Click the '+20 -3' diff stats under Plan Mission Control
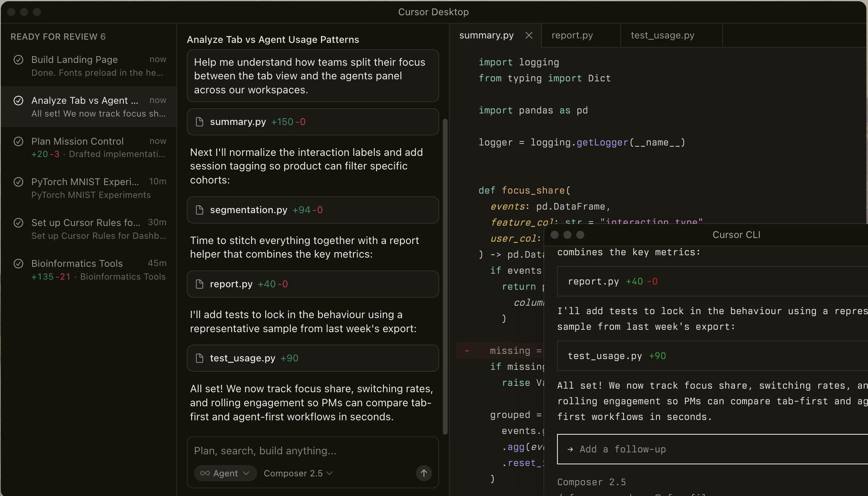868x496 pixels. click(45, 154)
